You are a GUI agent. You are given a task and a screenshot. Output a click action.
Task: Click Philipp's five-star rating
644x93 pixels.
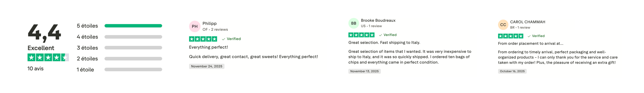[x=203, y=39]
